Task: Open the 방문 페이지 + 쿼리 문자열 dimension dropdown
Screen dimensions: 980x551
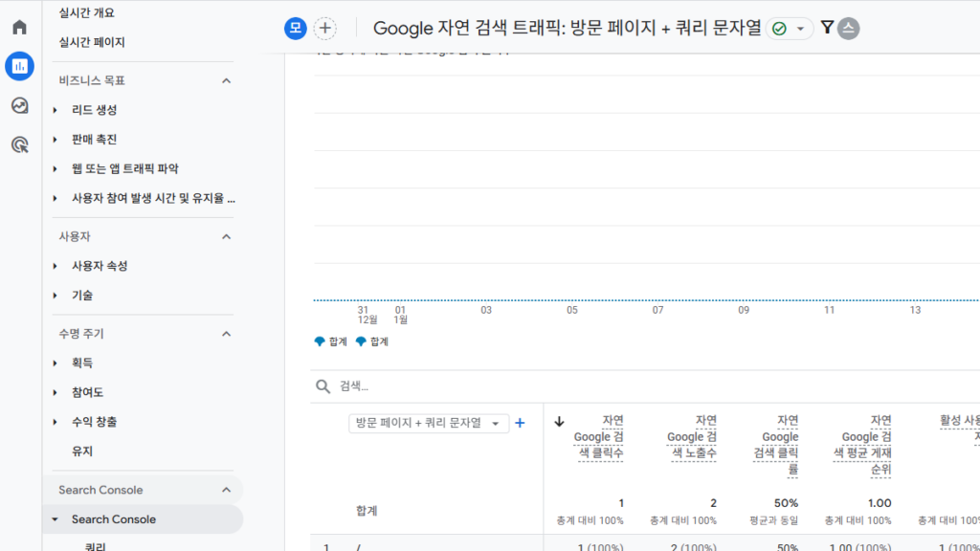Action: (428, 423)
